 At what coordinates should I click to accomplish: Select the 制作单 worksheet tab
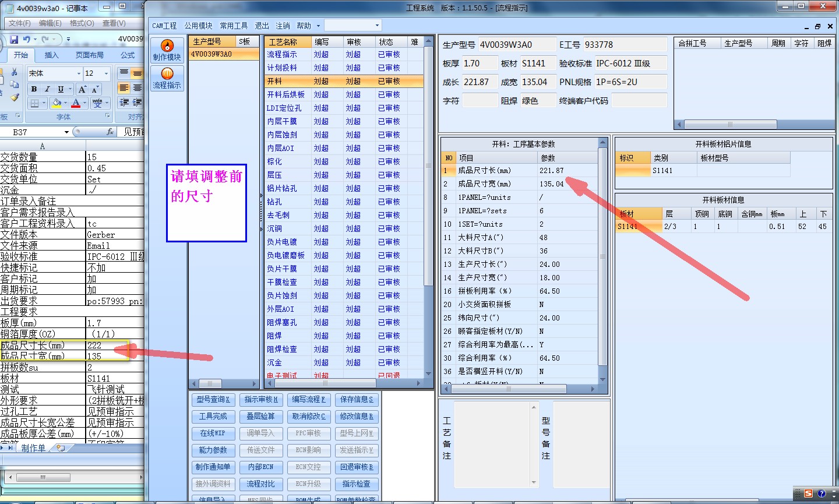33,448
